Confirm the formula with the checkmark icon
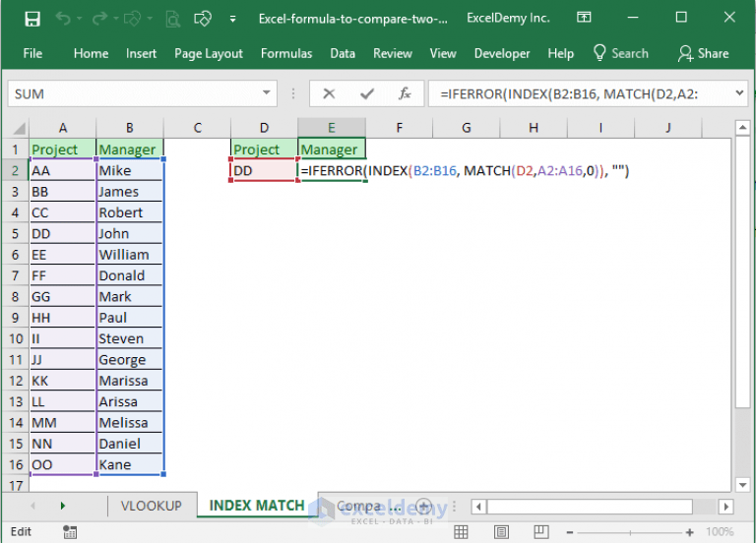756x543 pixels. pyautogui.click(x=367, y=93)
